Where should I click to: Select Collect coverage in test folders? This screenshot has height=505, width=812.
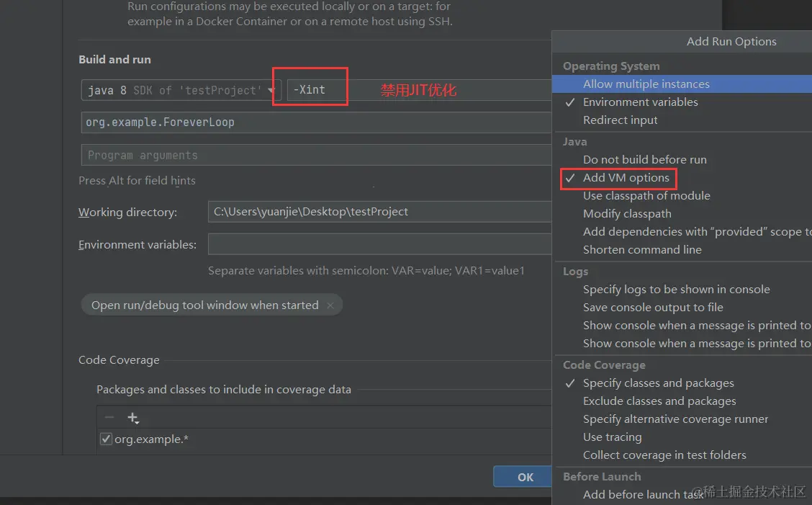[x=682, y=455]
